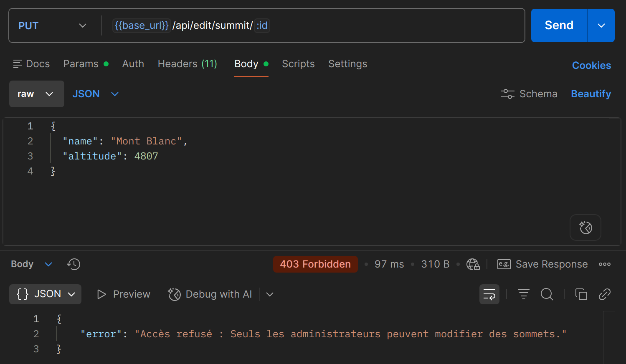Click the Debug with AI sparkle icon
This screenshot has width=626, height=364.
coord(174,294)
